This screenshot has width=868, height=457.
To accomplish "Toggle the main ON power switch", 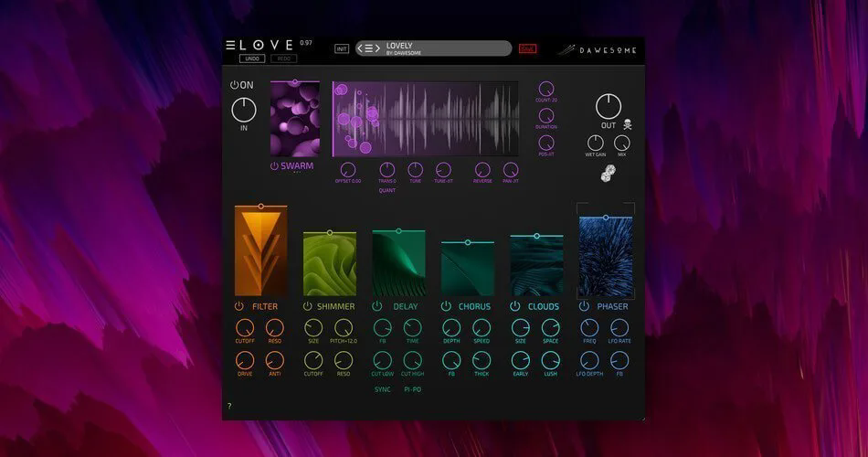I will 234,85.
